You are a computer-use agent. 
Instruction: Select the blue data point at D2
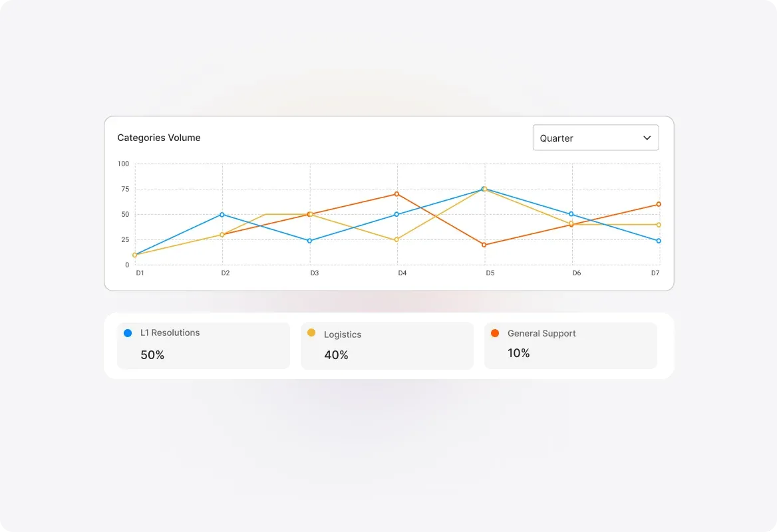tap(222, 215)
